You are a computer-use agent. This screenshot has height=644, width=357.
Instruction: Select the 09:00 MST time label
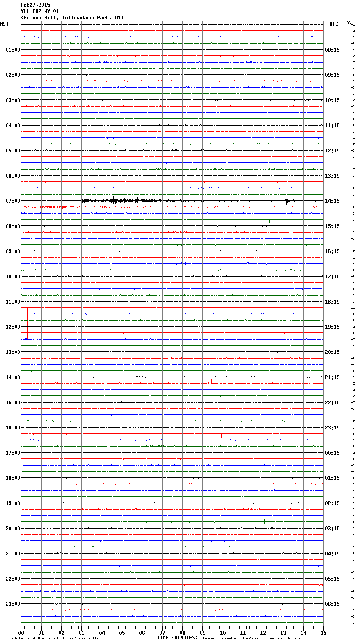coord(13,251)
